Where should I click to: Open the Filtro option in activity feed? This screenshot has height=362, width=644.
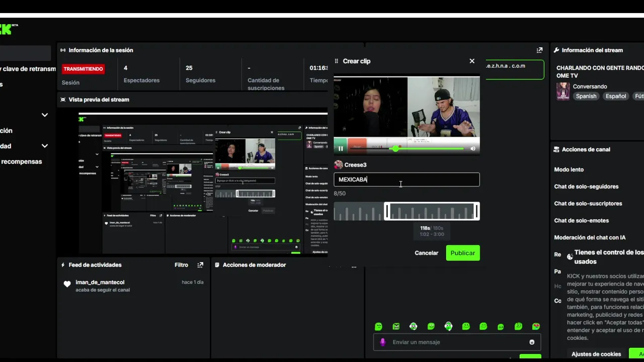point(181,265)
